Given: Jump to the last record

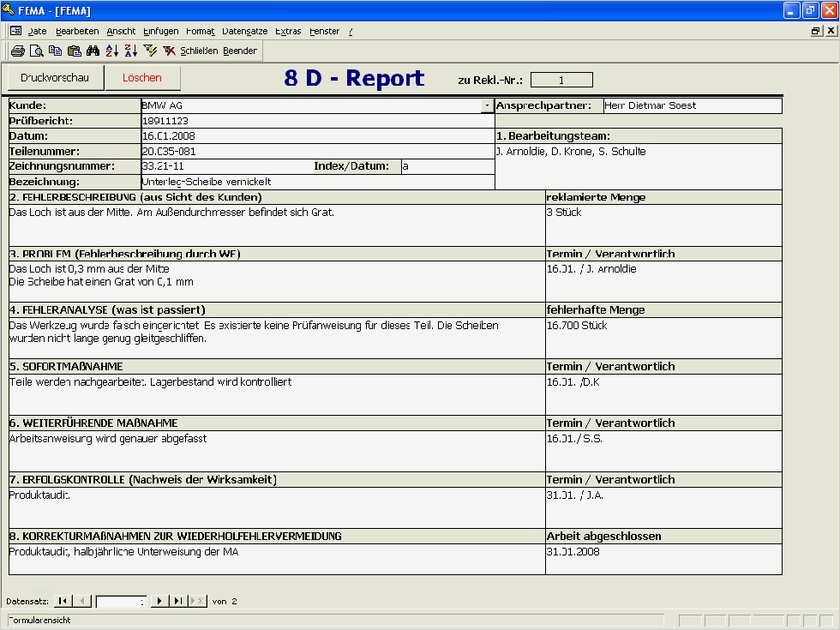Looking at the screenshot, I should click(177, 601).
